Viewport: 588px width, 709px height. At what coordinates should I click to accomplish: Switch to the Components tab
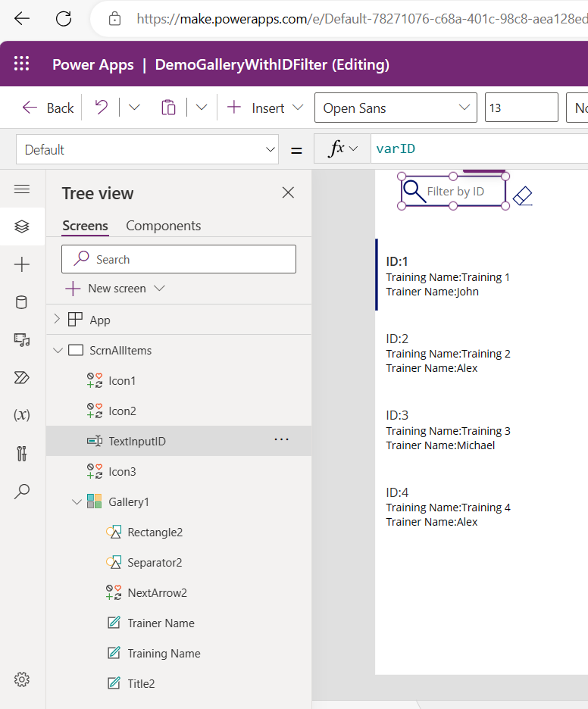pos(163,226)
